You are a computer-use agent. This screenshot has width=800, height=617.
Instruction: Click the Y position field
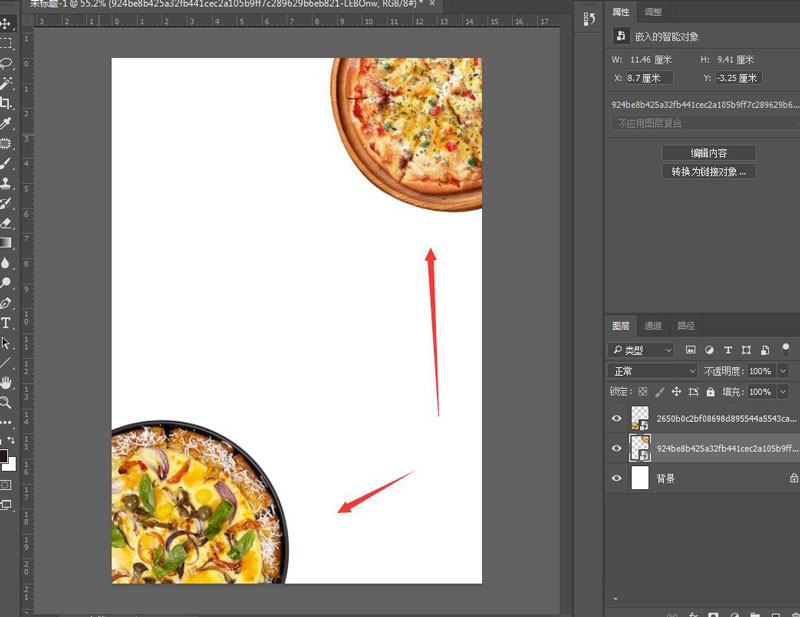pyautogui.click(x=738, y=78)
